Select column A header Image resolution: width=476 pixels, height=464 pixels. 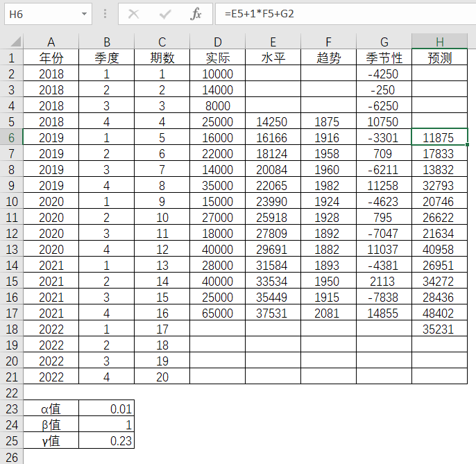click(x=51, y=42)
